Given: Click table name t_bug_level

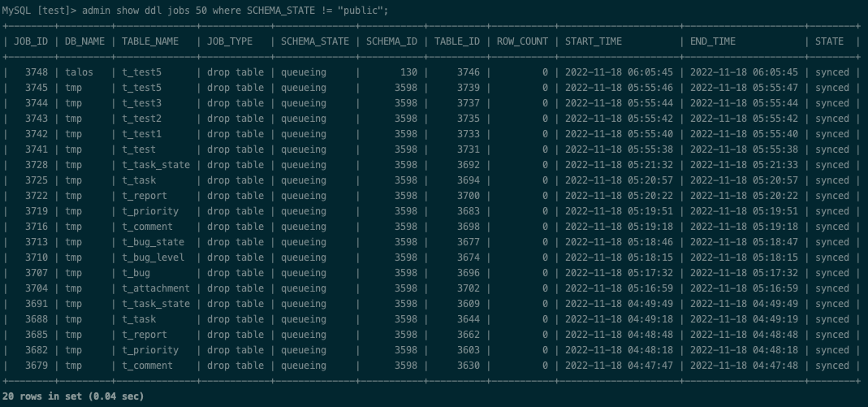Looking at the screenshot, I should coord(153,258).
